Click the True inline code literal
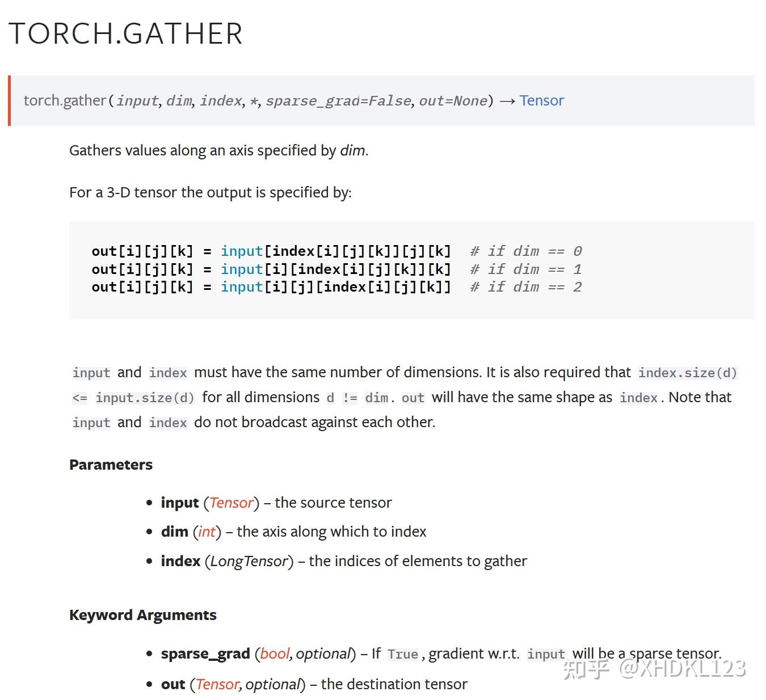 coord(402,654)
